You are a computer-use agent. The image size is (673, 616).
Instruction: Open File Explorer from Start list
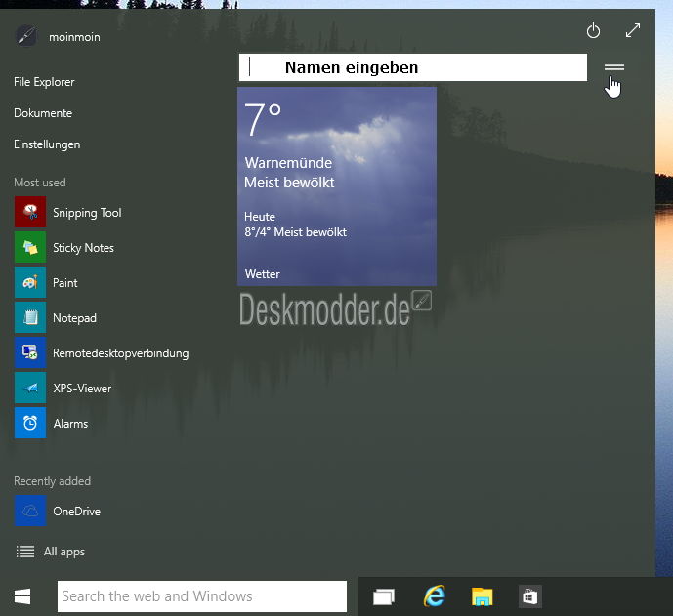tap(44, 81)
